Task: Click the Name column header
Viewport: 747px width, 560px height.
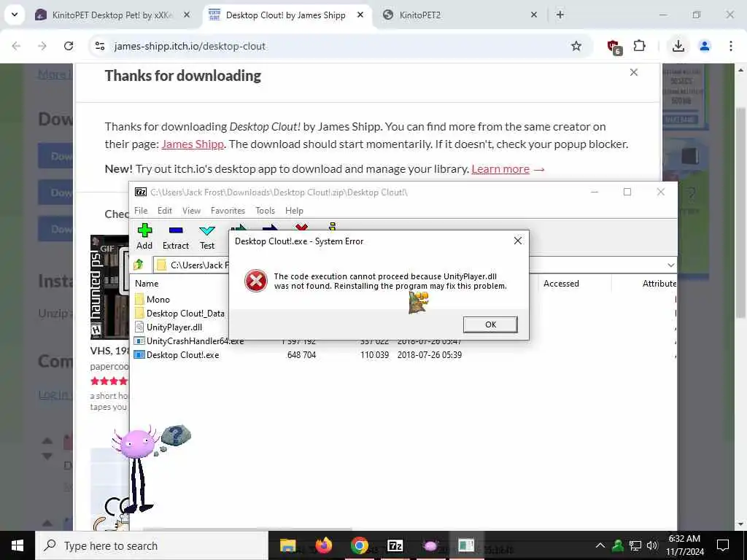Action: [x=147, y=284]
